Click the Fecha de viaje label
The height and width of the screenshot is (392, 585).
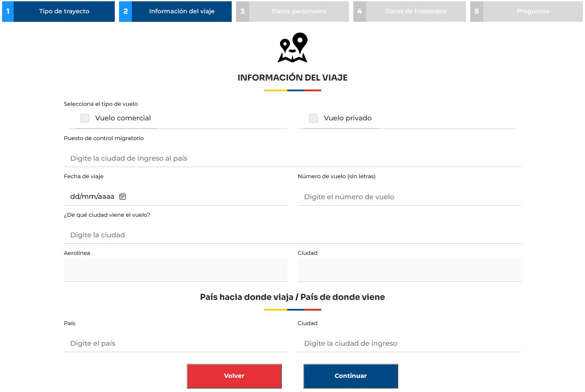(84, 177)
